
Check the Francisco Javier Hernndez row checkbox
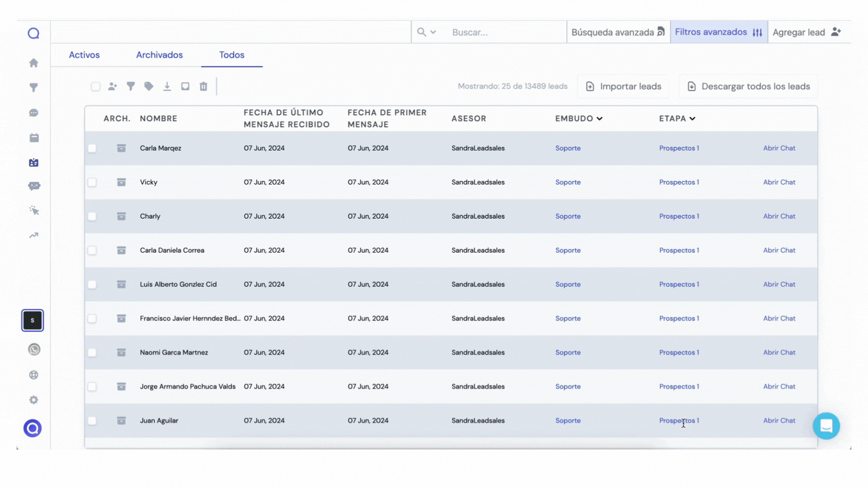tap(92, 319)
